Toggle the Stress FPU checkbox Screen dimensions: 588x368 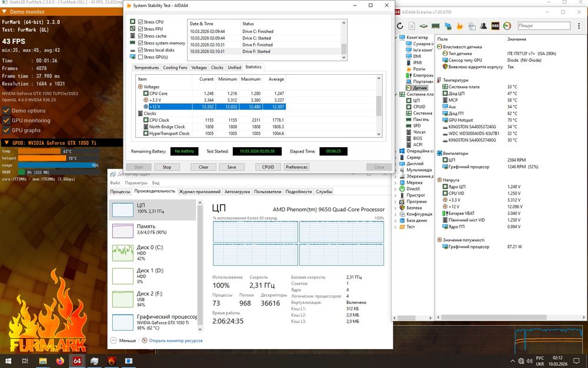[141, 29]
